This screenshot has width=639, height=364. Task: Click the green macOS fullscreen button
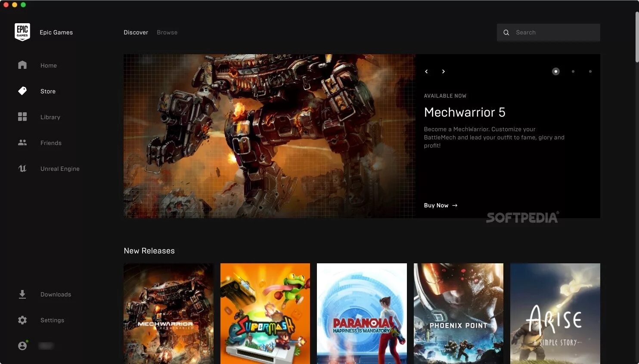[x=23, y=5]
